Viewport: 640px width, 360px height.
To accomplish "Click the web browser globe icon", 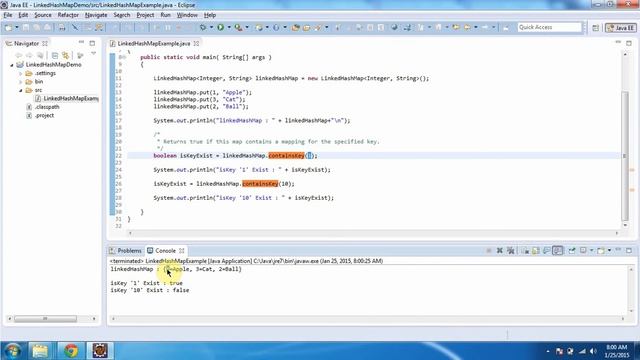I will pos(394,27).
